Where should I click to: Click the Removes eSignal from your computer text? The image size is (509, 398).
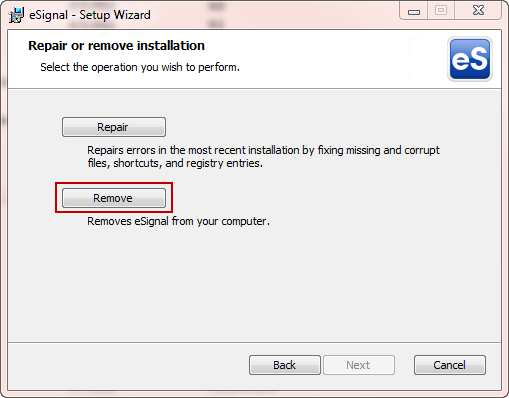point(178,221)
